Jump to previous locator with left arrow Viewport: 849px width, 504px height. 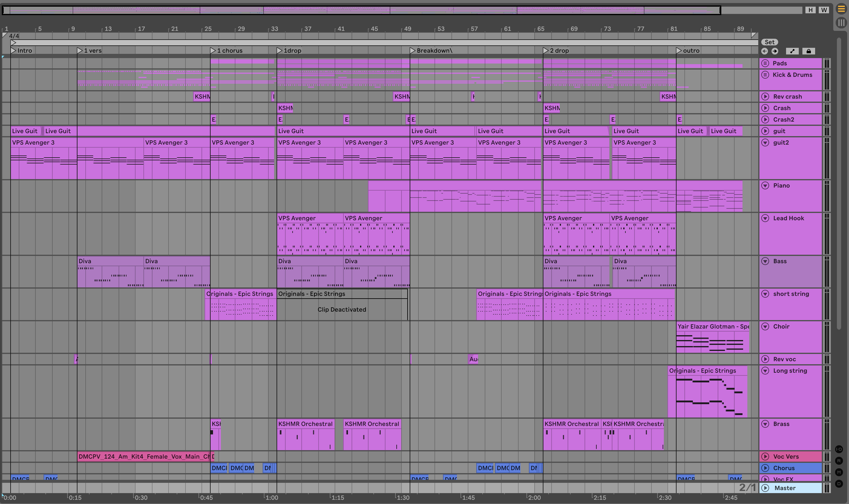(765, 51)
